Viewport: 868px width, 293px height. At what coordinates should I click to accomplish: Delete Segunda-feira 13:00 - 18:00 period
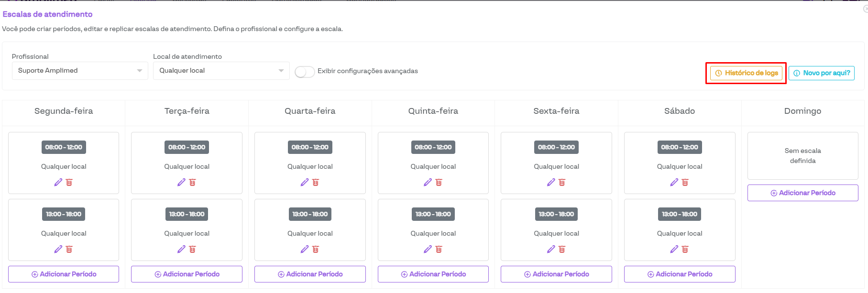pyautogui.click(x=69, y=249)
